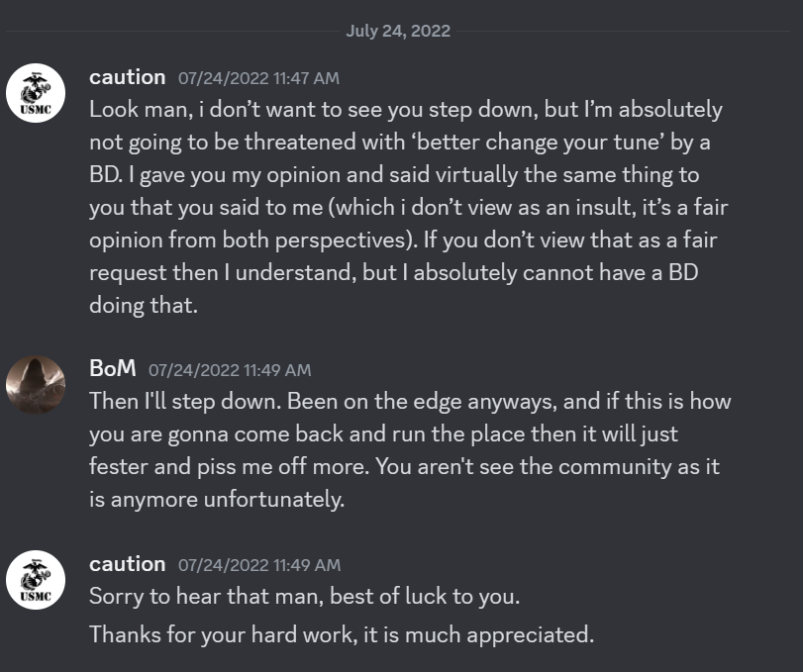803x672 pixels.
Task: Select the line starting 'Then I'll step down'
Action: pyautogui.click(x=410, y=401)
